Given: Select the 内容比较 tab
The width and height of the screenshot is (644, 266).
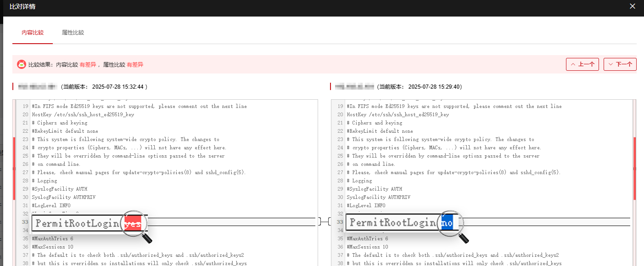Looking at the screenshot, I should point(33,33).
